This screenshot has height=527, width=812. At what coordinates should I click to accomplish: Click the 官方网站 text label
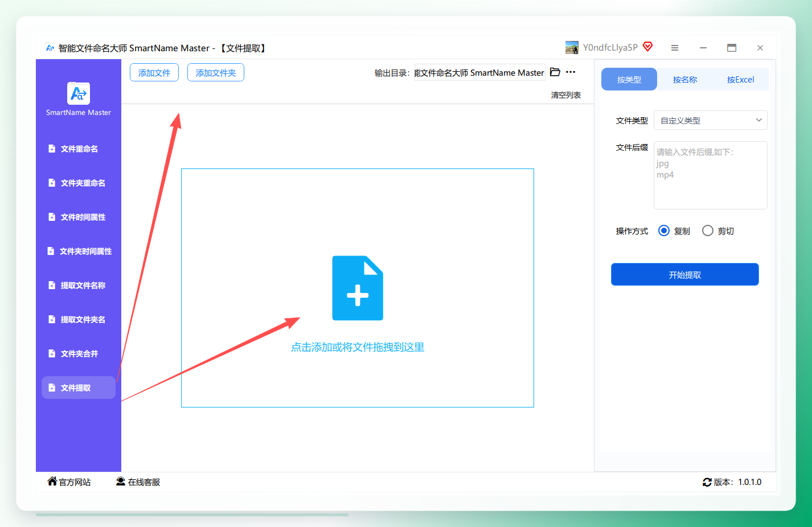75,482
